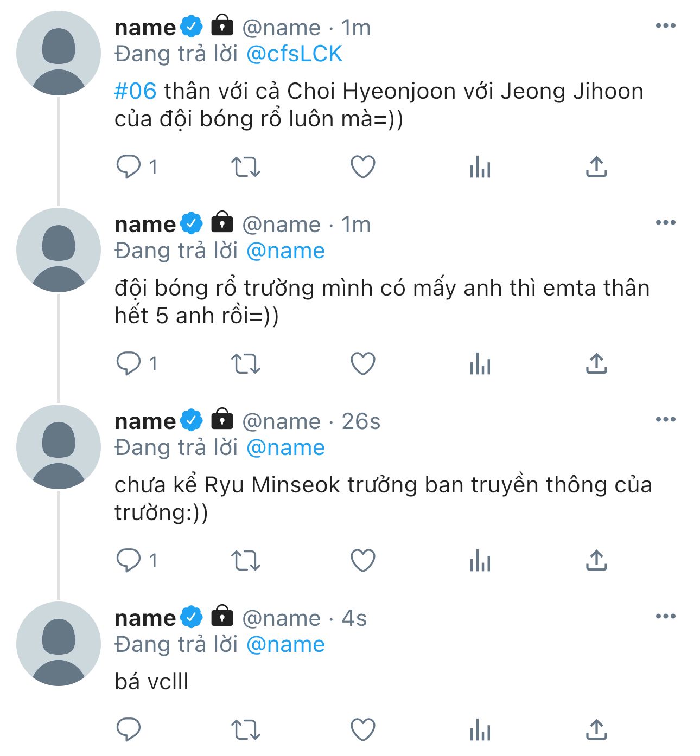Open more options on the first tweet
The image size is (700, 756).
click(666, 25)
